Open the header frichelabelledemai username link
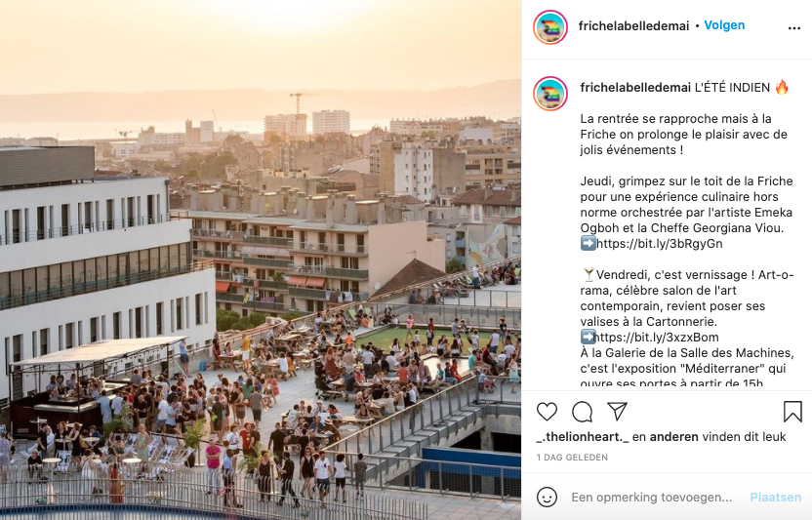812x520 pixels. (633, 26)
